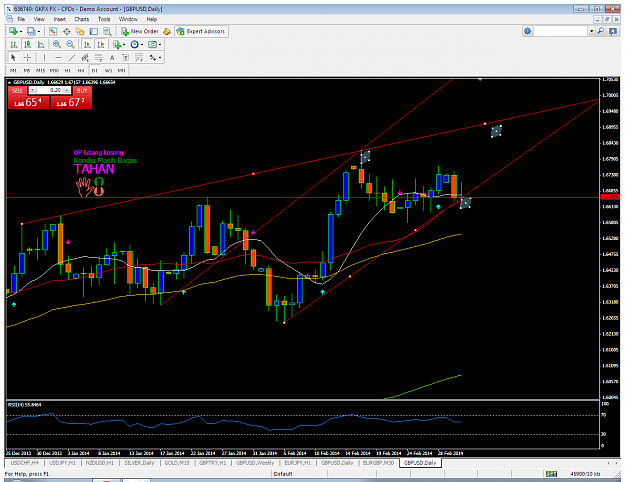Select the equidistant channel tool
This screenshot has height=482, width=625.
tap(85, 58)
